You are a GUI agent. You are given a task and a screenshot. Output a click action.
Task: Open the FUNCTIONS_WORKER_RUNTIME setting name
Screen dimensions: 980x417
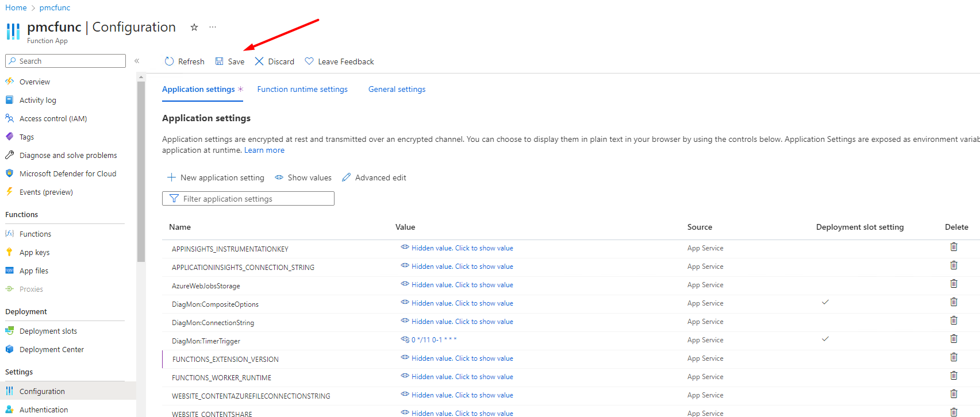(x=221, y=378)
